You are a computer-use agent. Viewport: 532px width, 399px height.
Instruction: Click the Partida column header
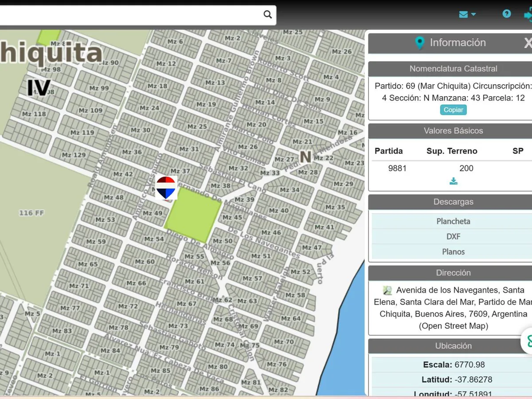click(389, 151)
